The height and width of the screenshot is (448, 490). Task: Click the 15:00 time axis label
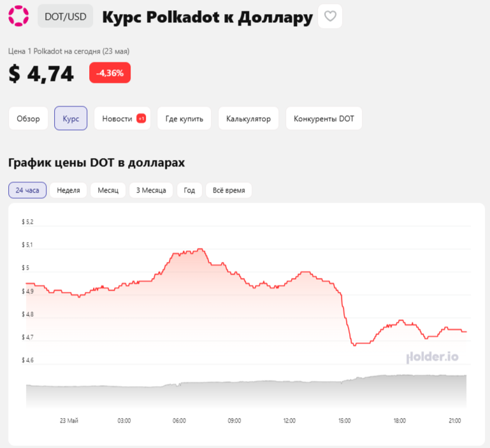coord(344,421)
